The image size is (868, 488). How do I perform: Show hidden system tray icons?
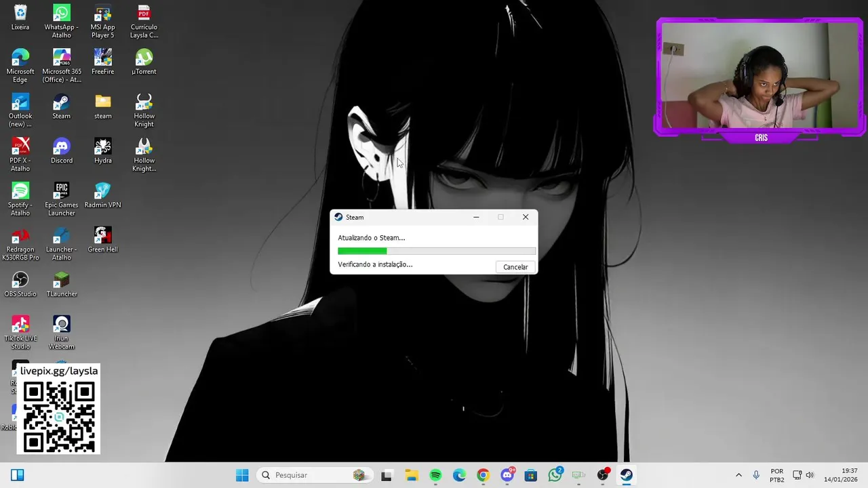738,475
